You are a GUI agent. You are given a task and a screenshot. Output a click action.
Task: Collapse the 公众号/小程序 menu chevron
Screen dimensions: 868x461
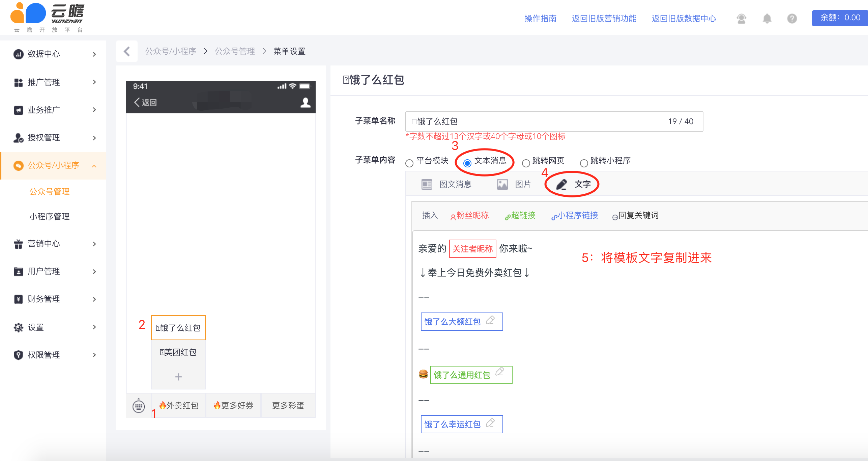click(94, 166)
